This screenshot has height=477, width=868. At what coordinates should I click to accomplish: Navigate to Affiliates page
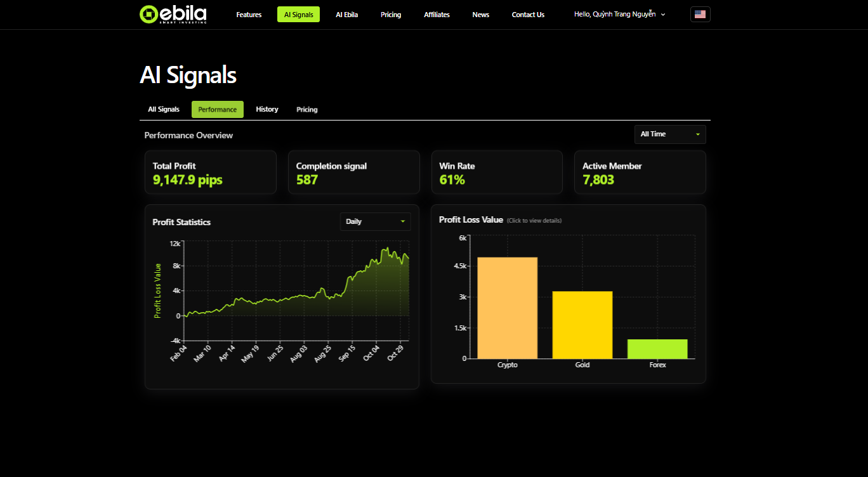[437, 15]
